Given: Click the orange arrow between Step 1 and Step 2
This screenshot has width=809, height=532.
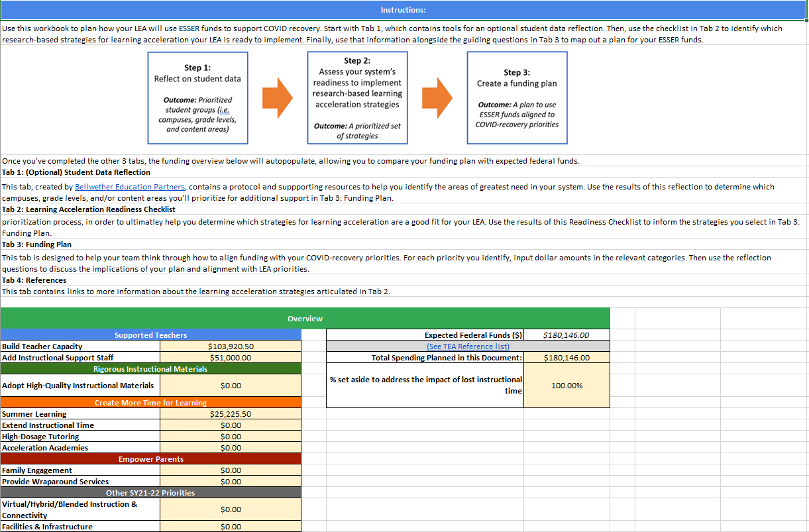Looking at the screenshot, I should pos(277,98).
